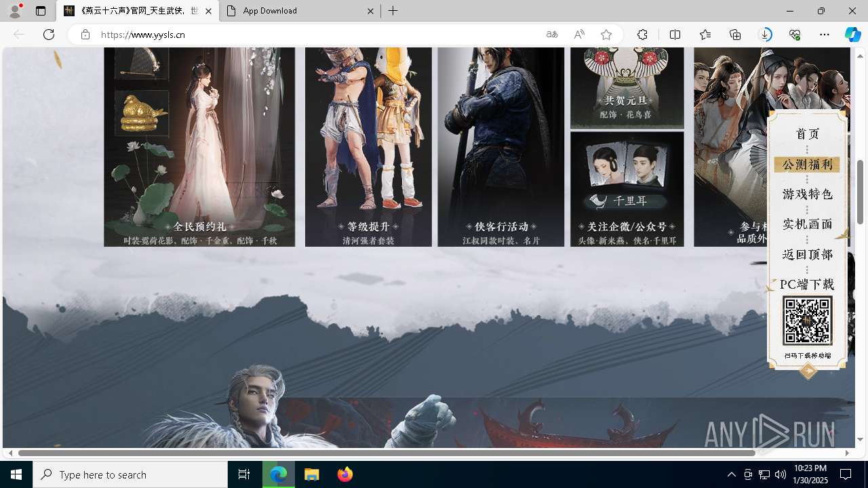Click the browser profile avatar icon
Screen dimensions: 868x488
click(14, 11)
